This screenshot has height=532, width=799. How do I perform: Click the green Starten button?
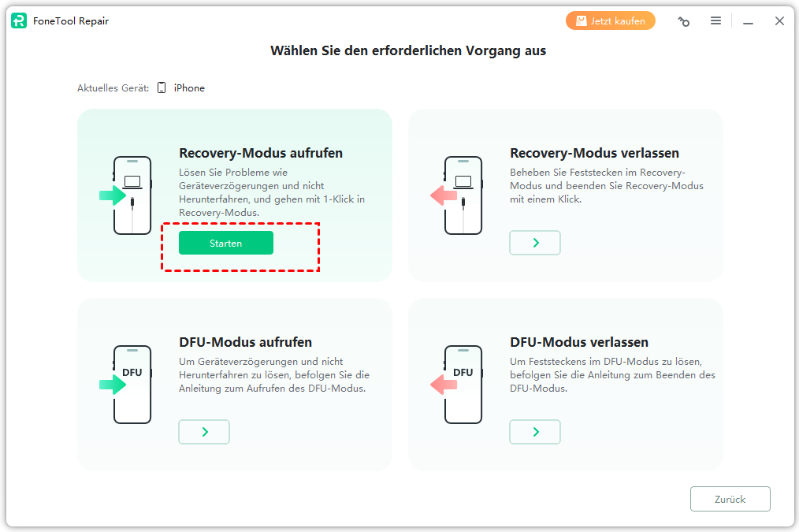pos(225,243)
